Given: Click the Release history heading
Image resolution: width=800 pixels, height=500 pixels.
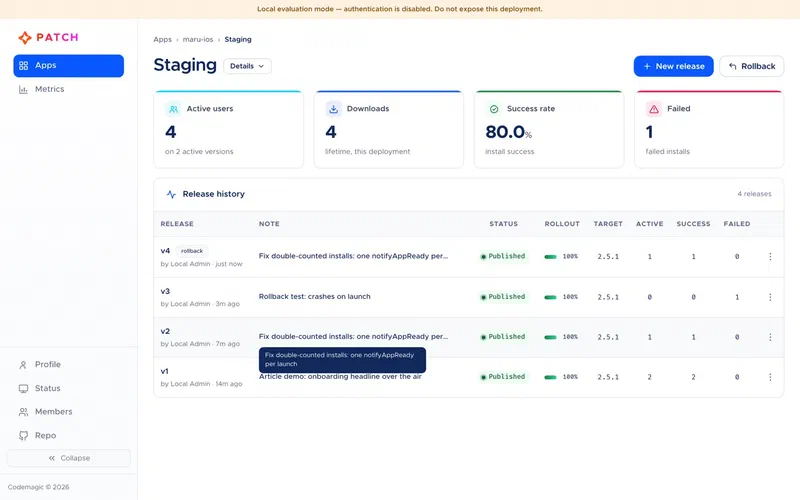Looking at the screenshot, I should coord(214,194).
